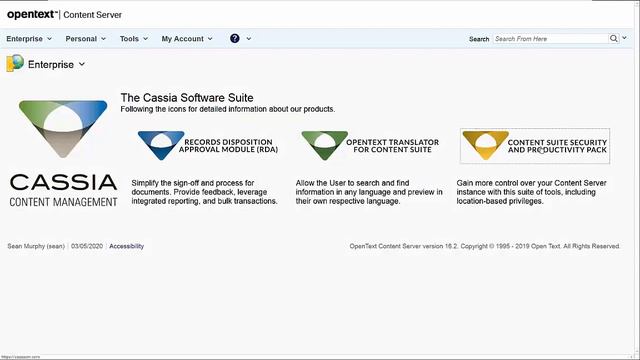Click the gold Content Suite Security pack icon

485,145
